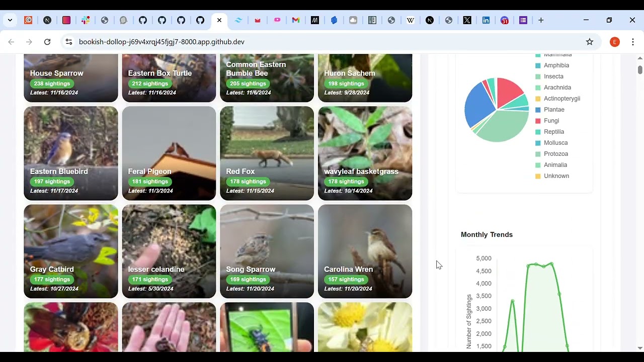
Task: Reload the current page
Action: pos(47,42)
